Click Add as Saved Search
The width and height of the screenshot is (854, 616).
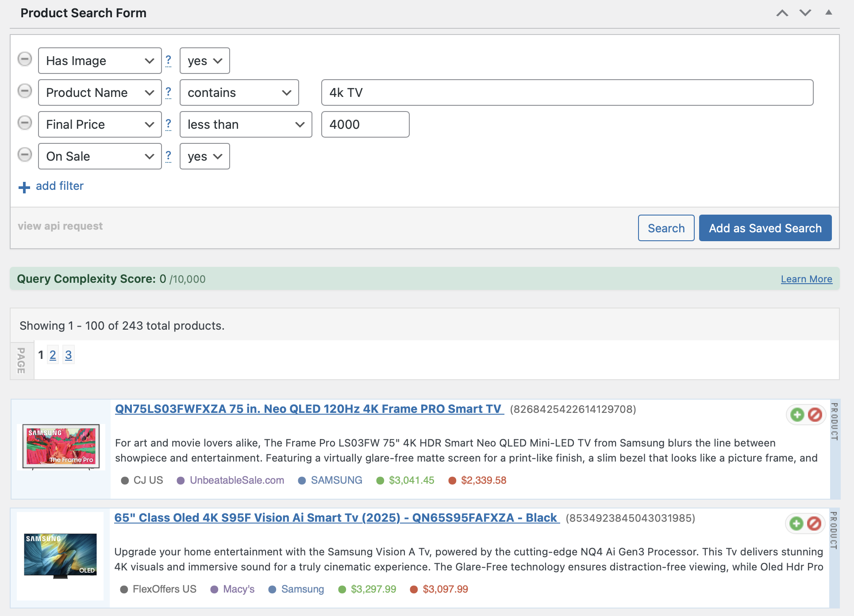click(765, 228)
